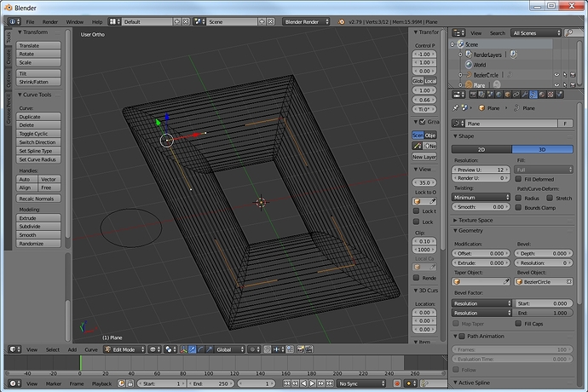Enable the Fill Deformed checkbox
588x392 pixels.
pos(519,179)
